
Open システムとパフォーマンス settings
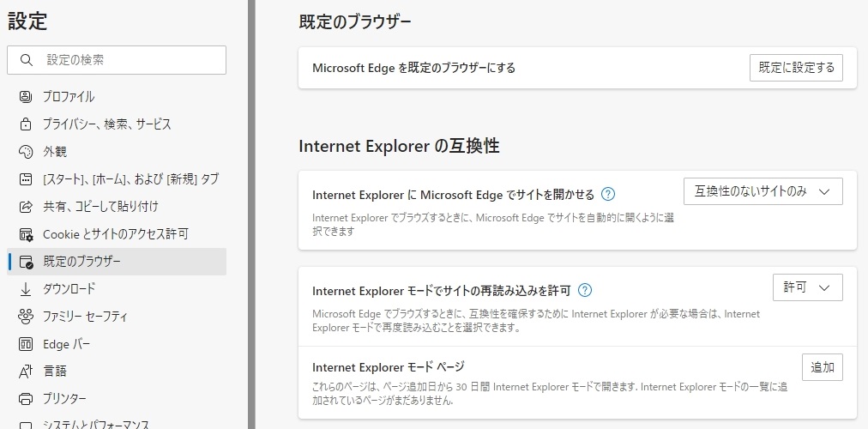[117, 423]
